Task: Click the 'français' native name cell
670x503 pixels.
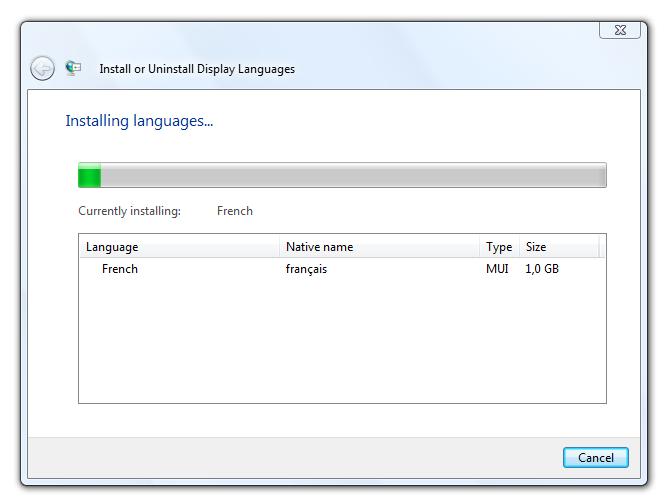Action: point(306,269)
